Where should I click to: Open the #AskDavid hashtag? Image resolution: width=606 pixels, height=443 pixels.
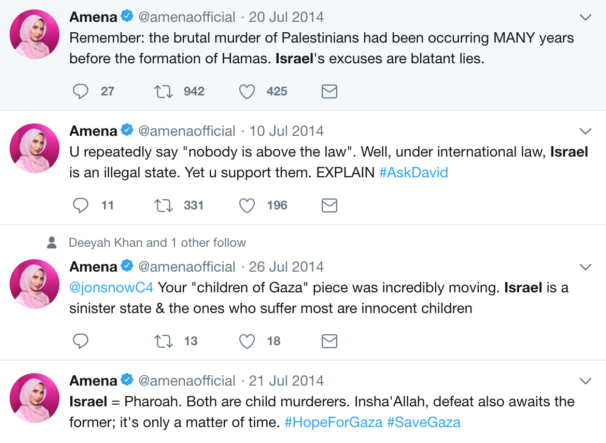[413, 172]
